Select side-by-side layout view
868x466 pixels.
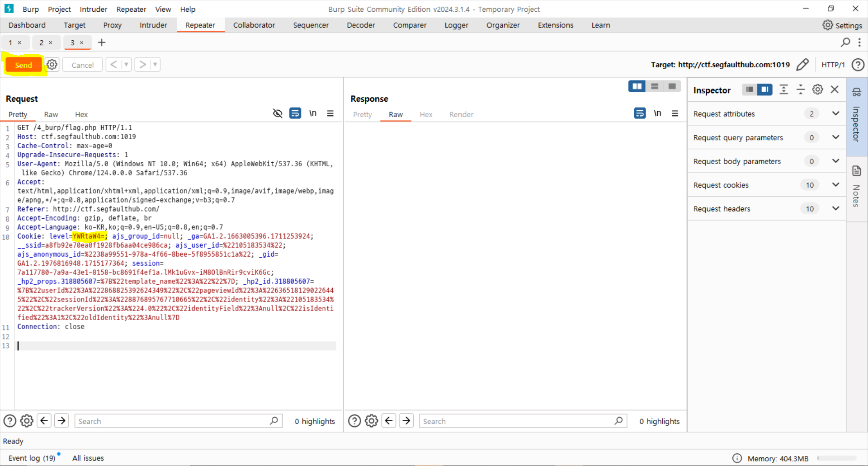(637, 86)
